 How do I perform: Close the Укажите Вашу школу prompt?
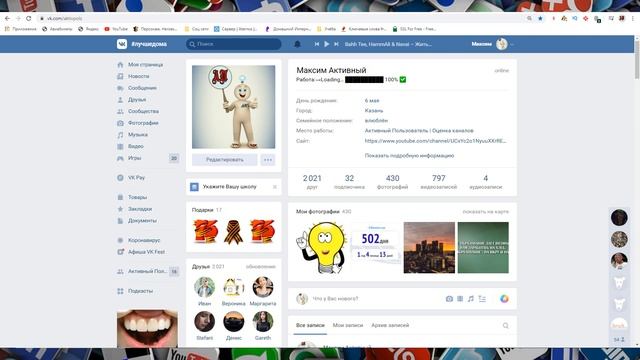point(275,187)
